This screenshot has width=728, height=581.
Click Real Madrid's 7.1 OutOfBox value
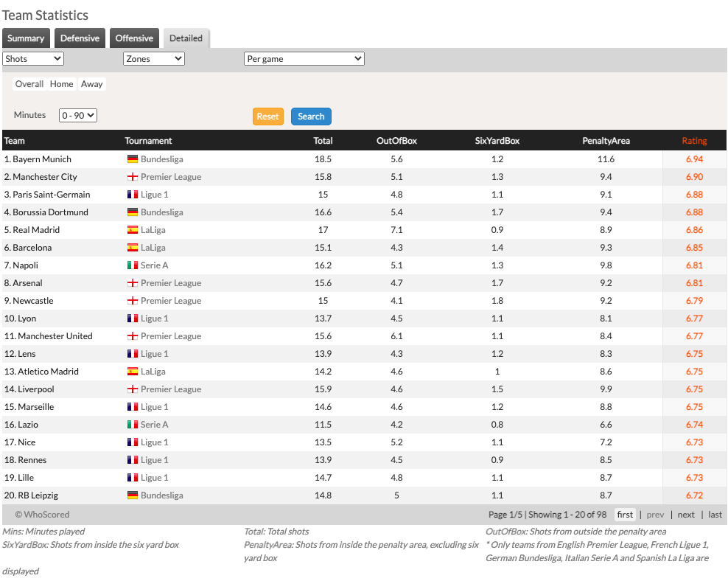coord(396,230)
